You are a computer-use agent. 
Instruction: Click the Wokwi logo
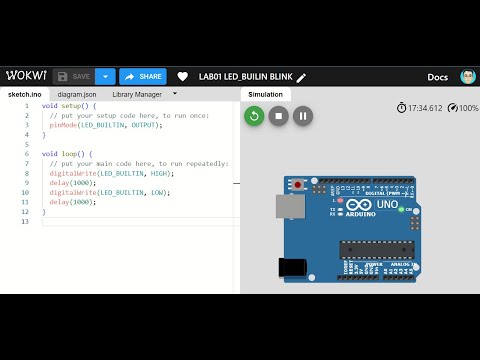[26, 76]
